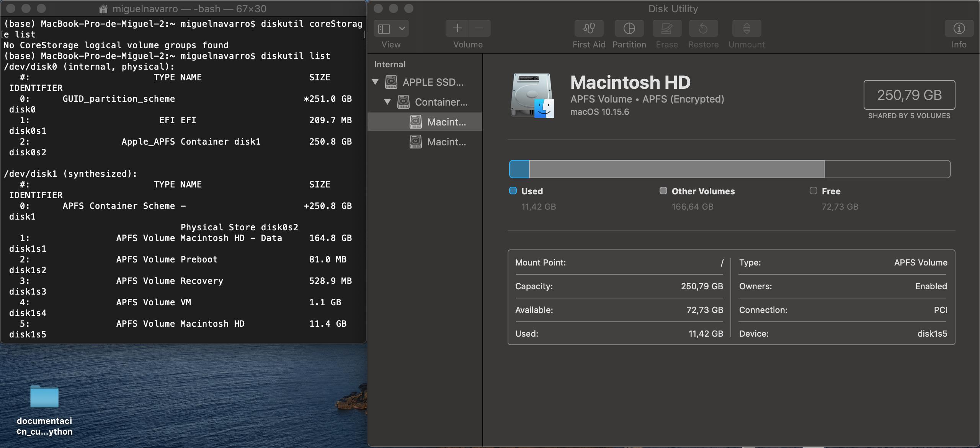Viewport: 980px width, 448px height.
Task: Click the Mount Point '/' value
Action: [722, 262]
